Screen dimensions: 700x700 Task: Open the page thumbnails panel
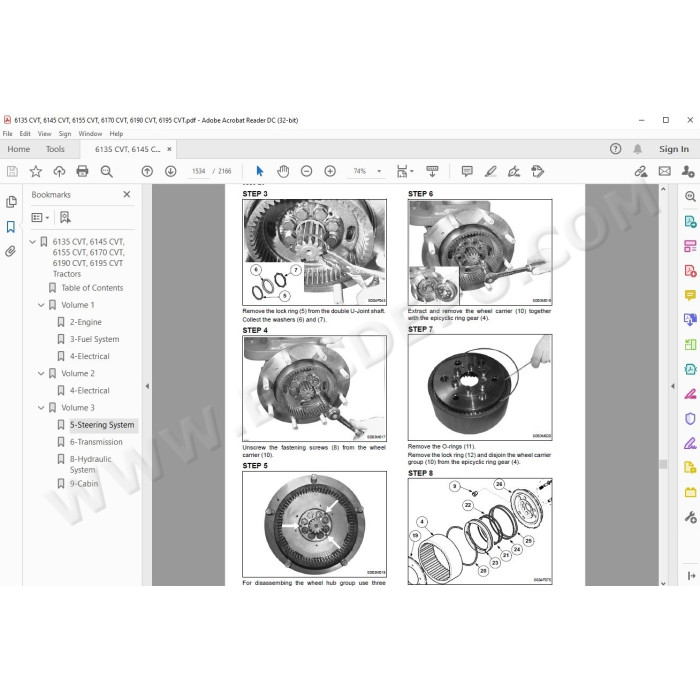coord(11,202)
